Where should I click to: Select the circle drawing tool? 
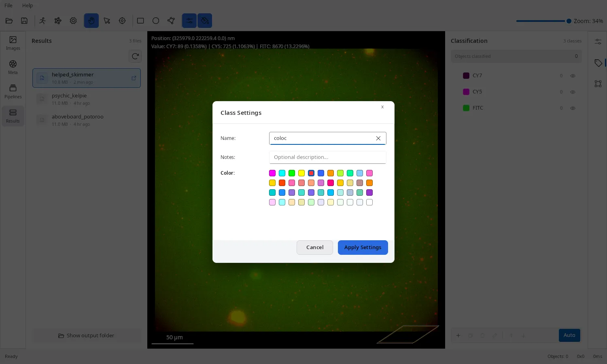pyautogui.click(x=156, y=21)
